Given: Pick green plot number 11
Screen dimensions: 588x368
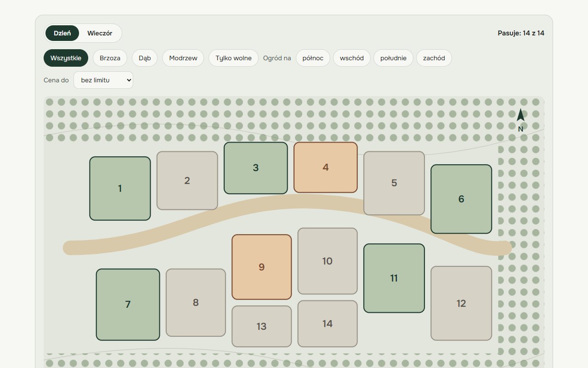Looking at the screenshot, I should [x=394, y=278].
